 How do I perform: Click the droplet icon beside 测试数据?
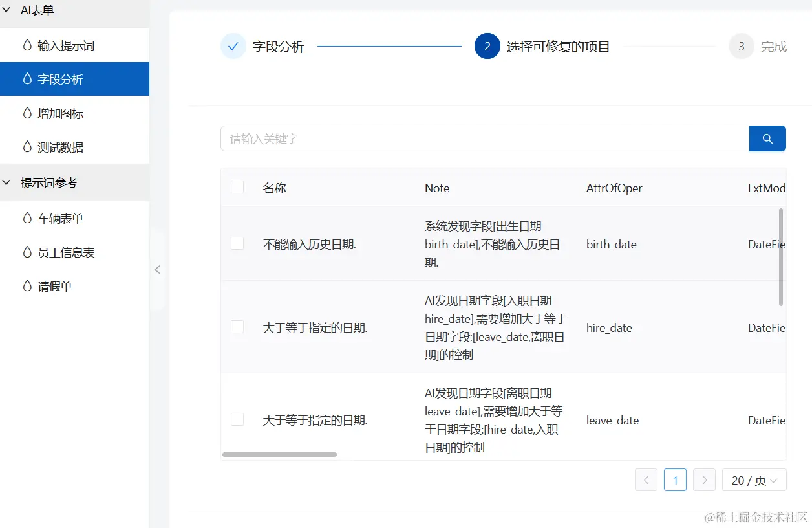tap(27, 147)
